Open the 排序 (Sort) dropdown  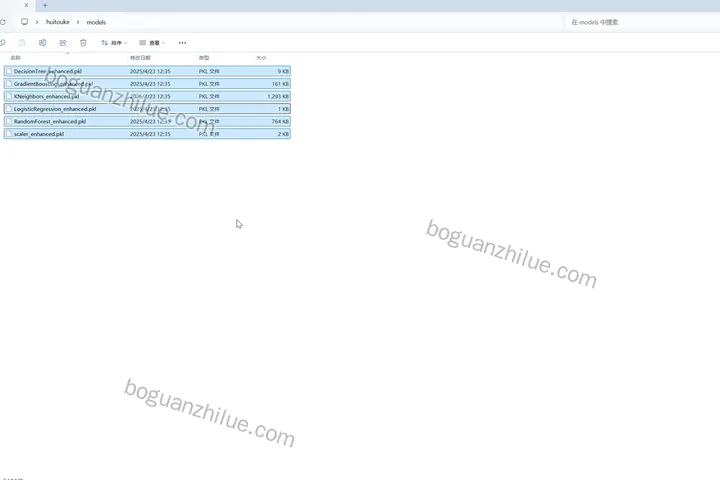point(114,43)
